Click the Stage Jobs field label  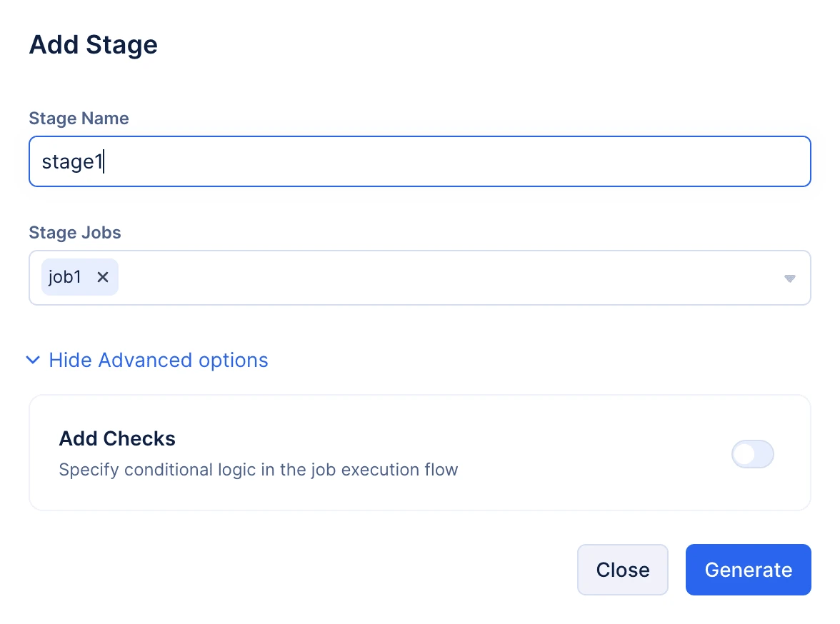pyautogui.click(x=75, y=233)
